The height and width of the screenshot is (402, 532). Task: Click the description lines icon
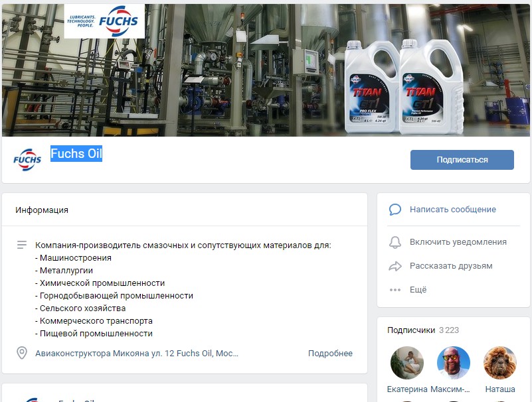[22, 245]
